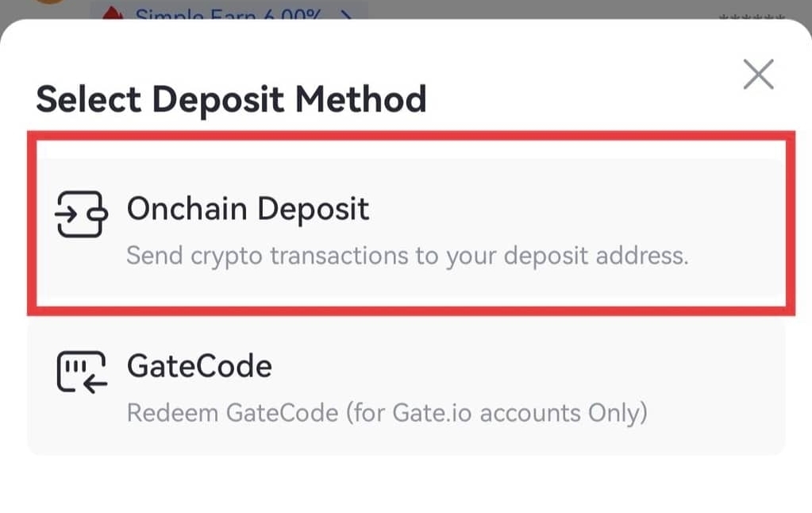The width and height of the screenshot is (812, 513).
Task: Tap "Redeem GateCode (for Gate.io accounts Only)" text
Action: point(387,413)
